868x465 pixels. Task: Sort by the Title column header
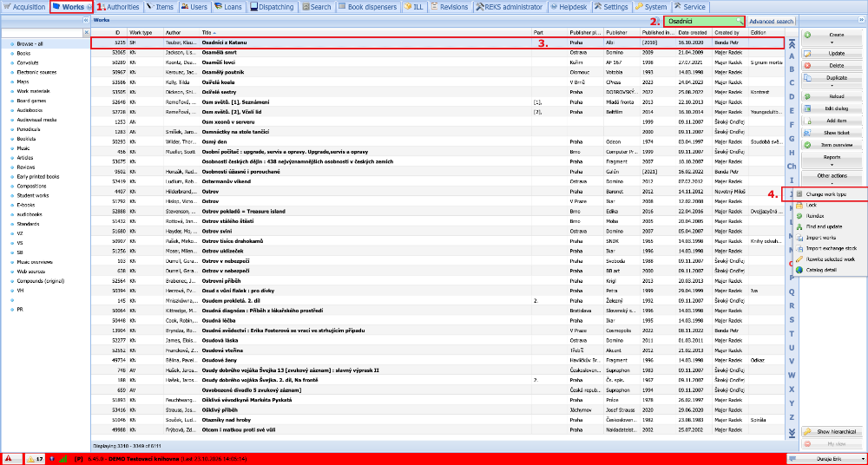pyautogui.click(x=365, y=33)
